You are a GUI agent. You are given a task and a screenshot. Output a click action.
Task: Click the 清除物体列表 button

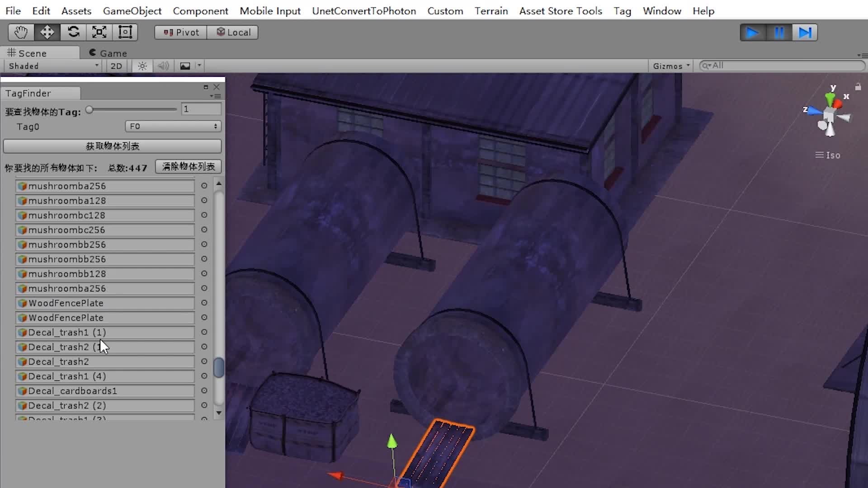coord(189,167)
